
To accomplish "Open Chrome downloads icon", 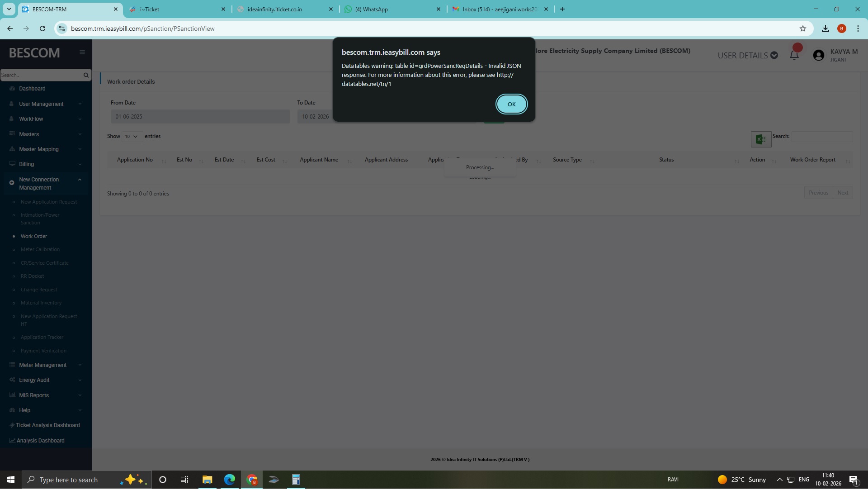I will click(825, 29).
